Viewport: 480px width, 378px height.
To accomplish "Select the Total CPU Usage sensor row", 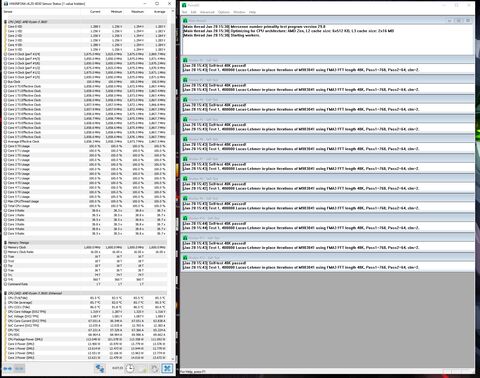I will click(x=85, y=206).
